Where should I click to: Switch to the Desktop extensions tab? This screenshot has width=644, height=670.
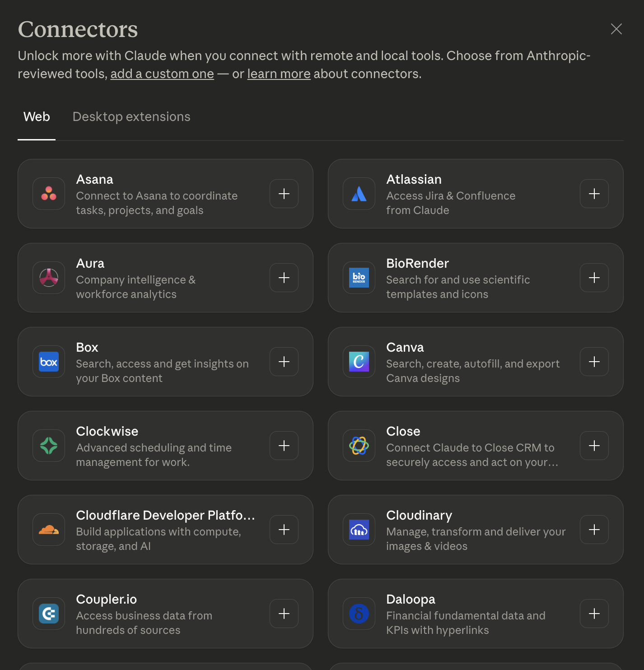coord(131,117)
